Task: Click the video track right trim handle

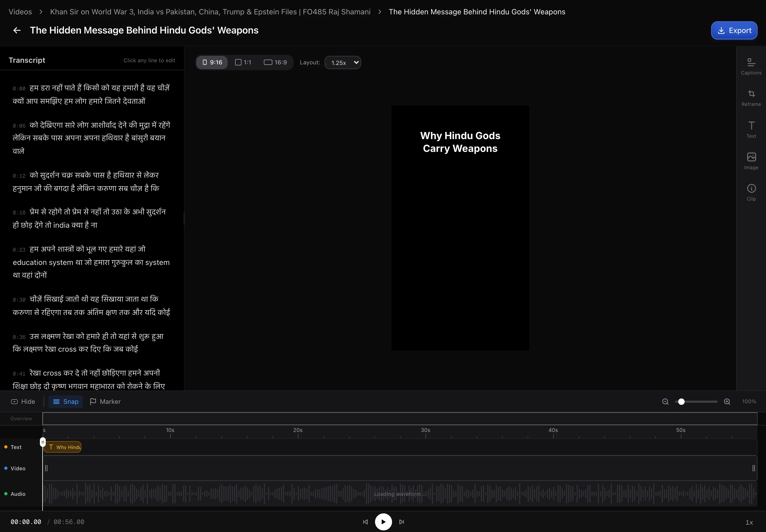Action: 753,468
